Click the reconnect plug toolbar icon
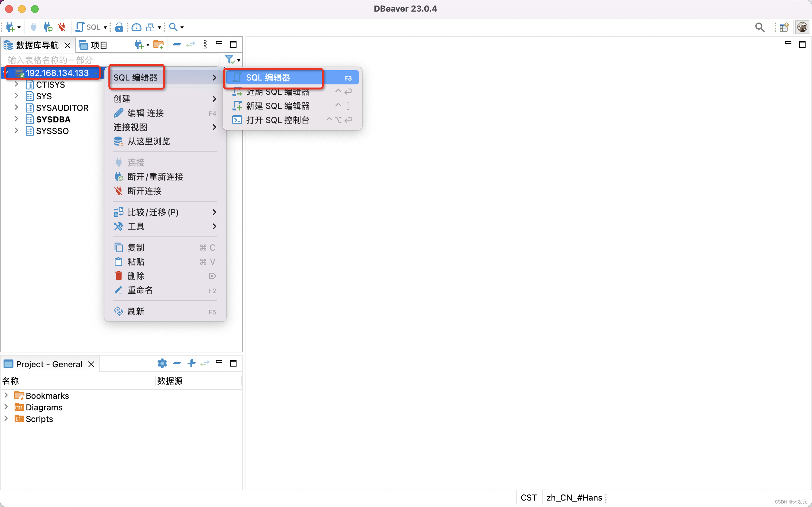The image size is (812, 507). click(48, 27)
